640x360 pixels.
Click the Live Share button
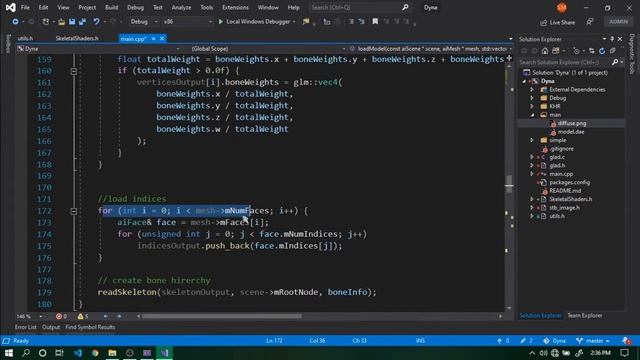point(558,22)
